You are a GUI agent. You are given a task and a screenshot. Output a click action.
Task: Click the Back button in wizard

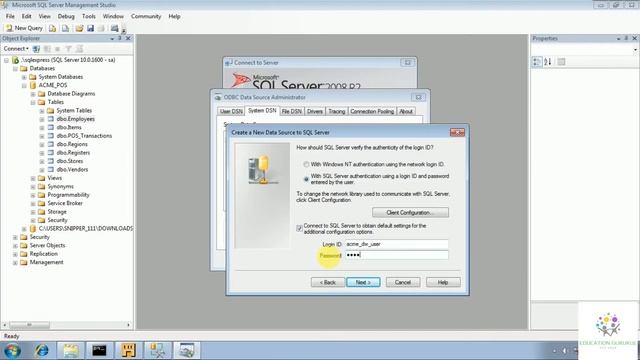coord(328,282)
